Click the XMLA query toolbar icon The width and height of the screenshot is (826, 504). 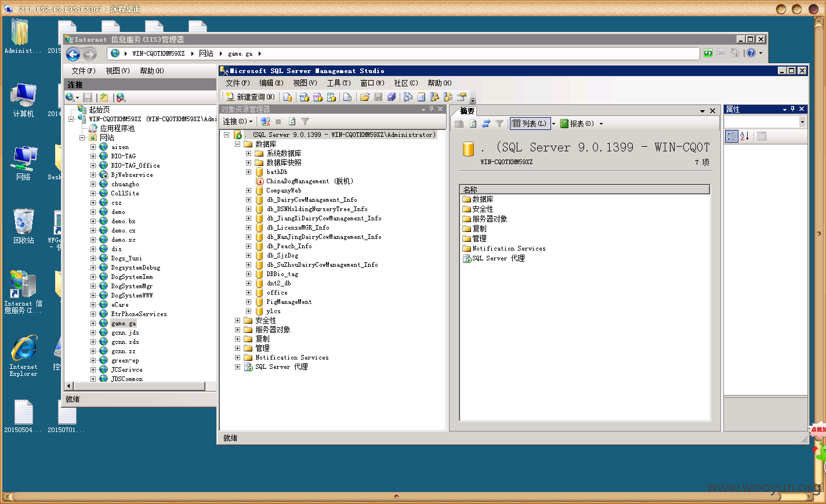(x=332, y=97)
